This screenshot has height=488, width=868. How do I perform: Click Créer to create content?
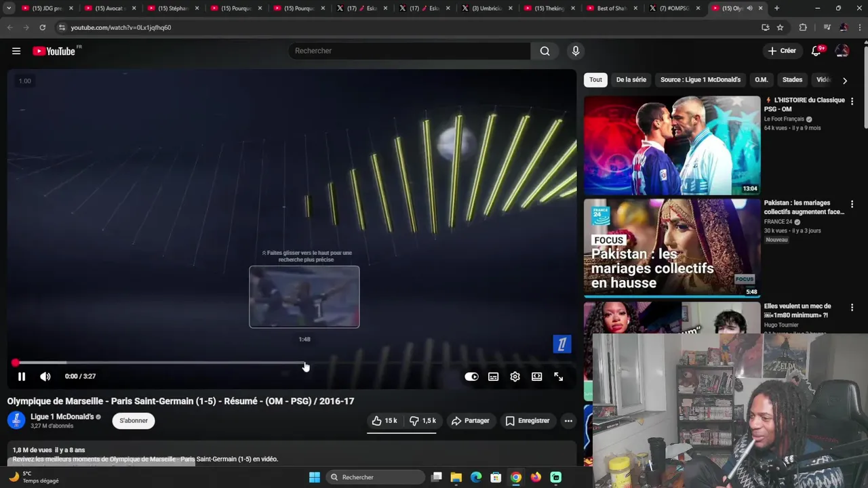782,51
